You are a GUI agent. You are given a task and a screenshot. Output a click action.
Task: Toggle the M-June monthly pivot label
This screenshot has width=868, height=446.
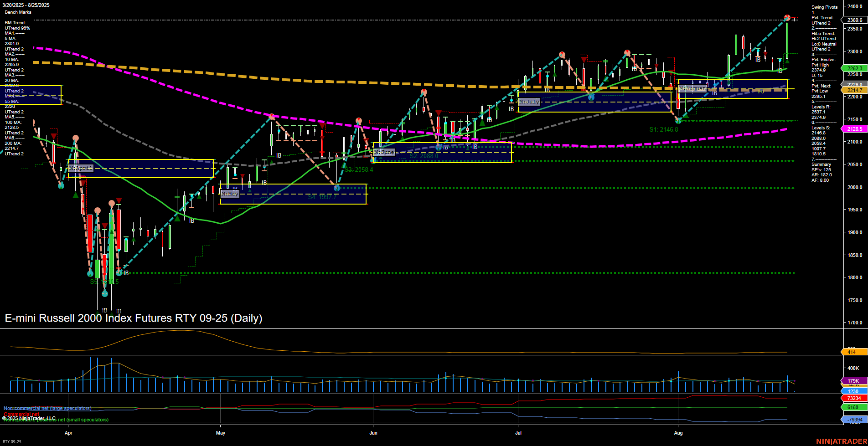(384, 152)
